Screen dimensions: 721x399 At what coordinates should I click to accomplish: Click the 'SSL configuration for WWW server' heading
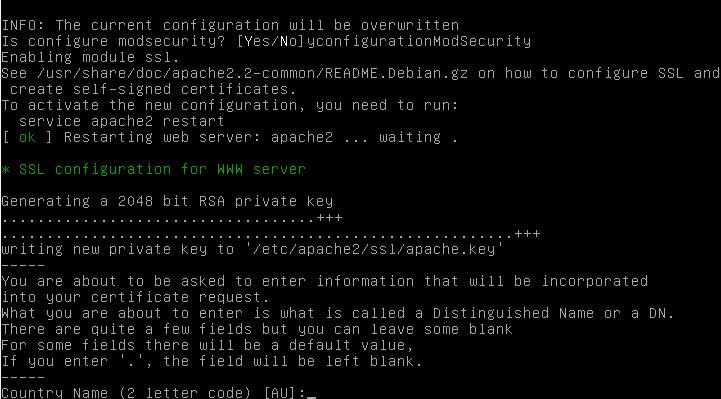(x=162, y=170)
